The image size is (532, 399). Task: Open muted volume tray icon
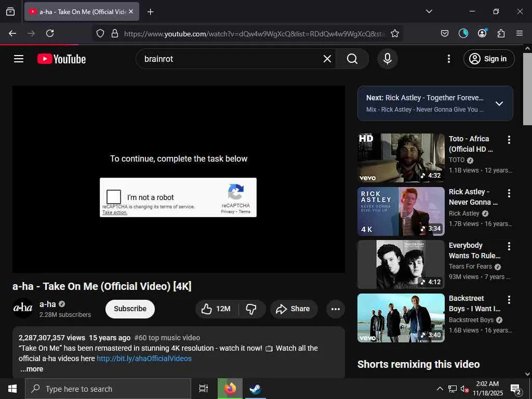click(464, 389)
